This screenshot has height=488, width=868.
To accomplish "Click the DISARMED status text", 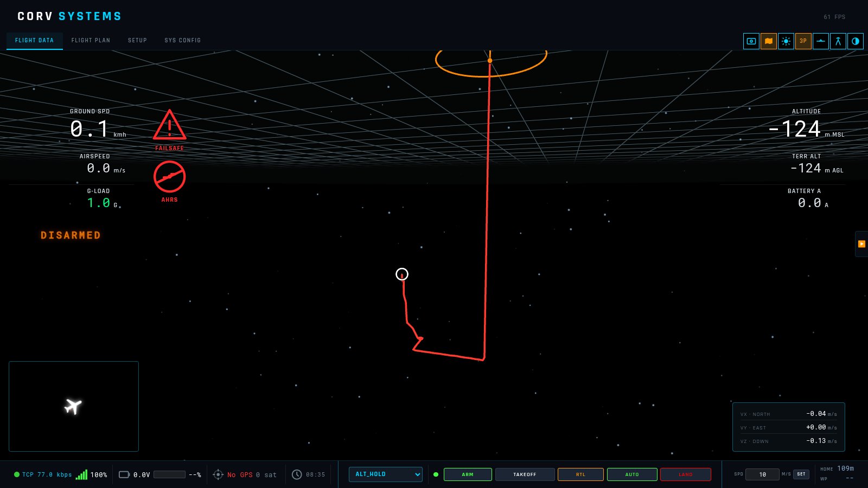I will (71, 235).
